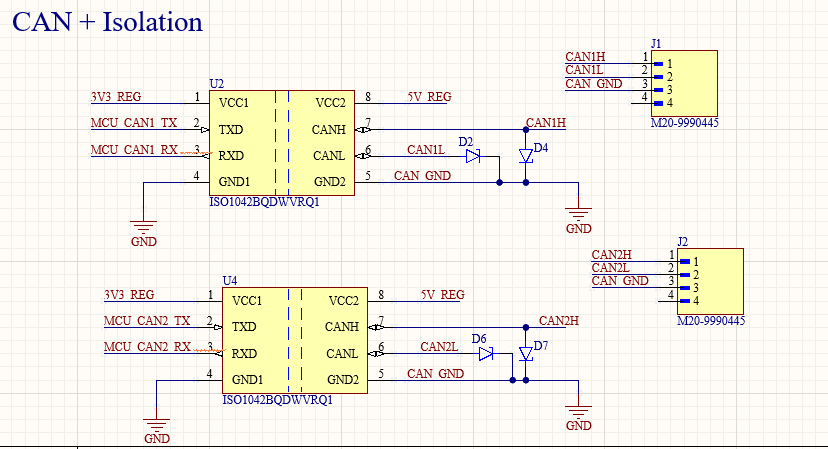828x449 pixels.
Task: Click the CAN2L net label near D6
Action: [x=439, y=347]
